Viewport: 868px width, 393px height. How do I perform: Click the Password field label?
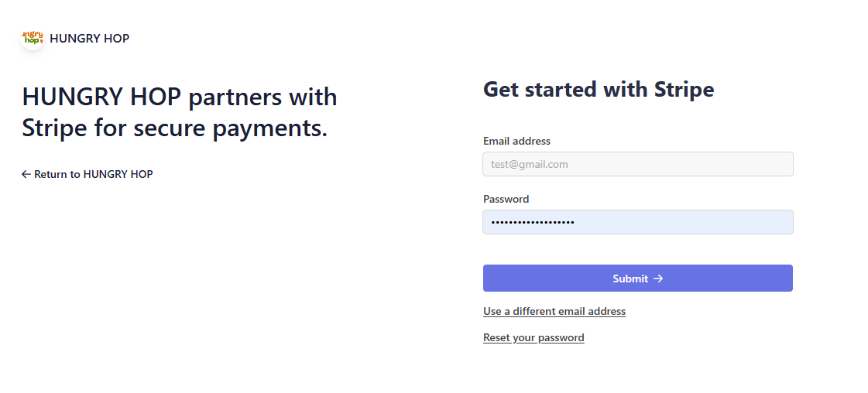pyautogui.click(x=506, y=200)
